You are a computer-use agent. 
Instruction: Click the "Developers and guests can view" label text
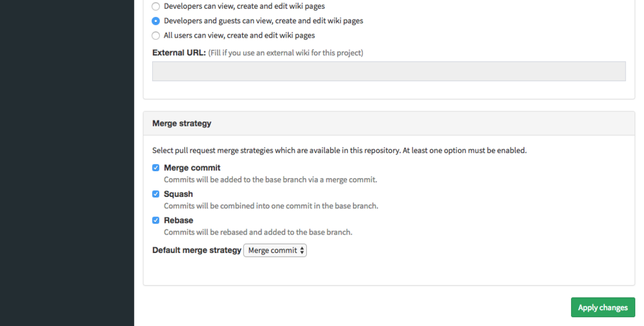click(263, 21)
